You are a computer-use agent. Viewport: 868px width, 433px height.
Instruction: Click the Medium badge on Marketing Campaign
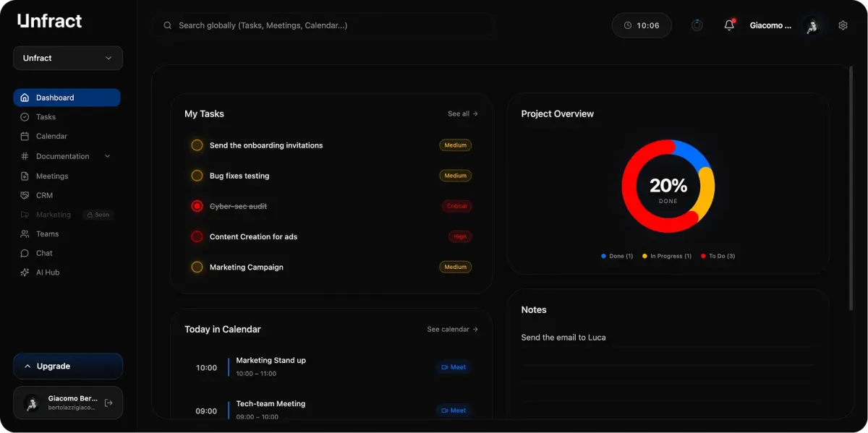click(x=456, y=267)
